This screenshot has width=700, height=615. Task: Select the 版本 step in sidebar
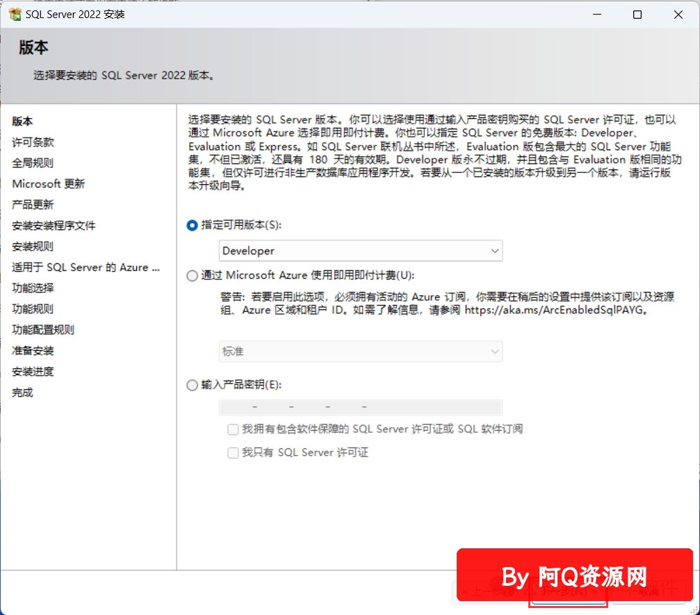[x=22, y=122]
